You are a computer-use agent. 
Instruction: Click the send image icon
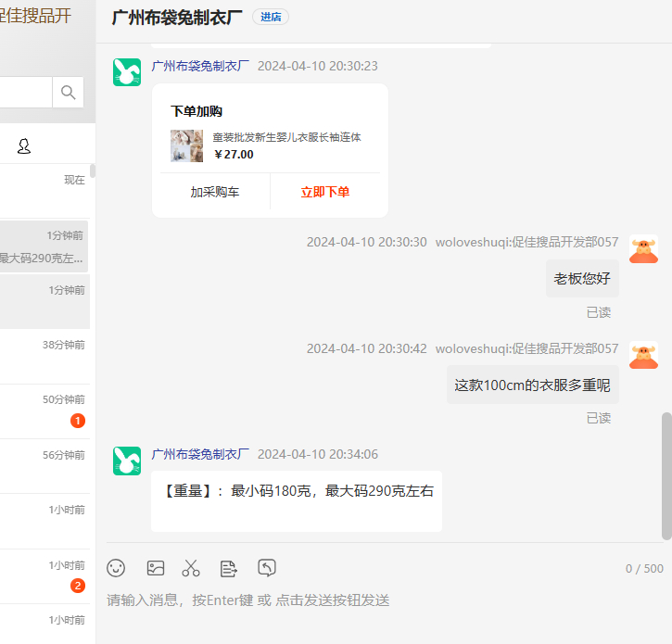156,568
